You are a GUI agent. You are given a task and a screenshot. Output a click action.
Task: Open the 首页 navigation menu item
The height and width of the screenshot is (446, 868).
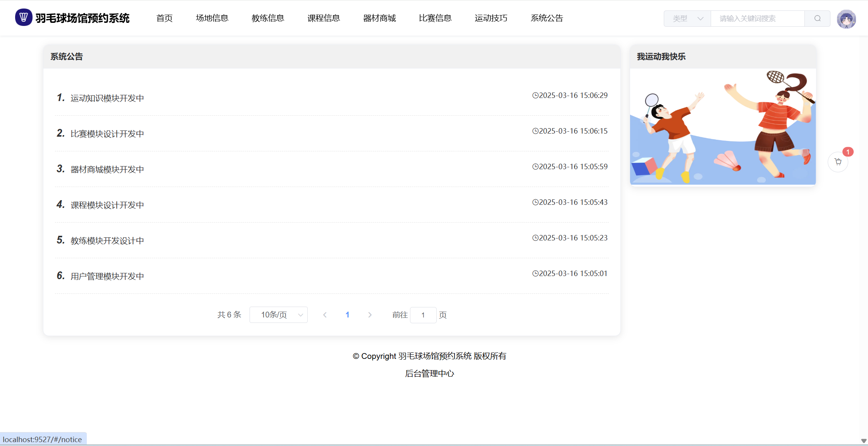164,18
